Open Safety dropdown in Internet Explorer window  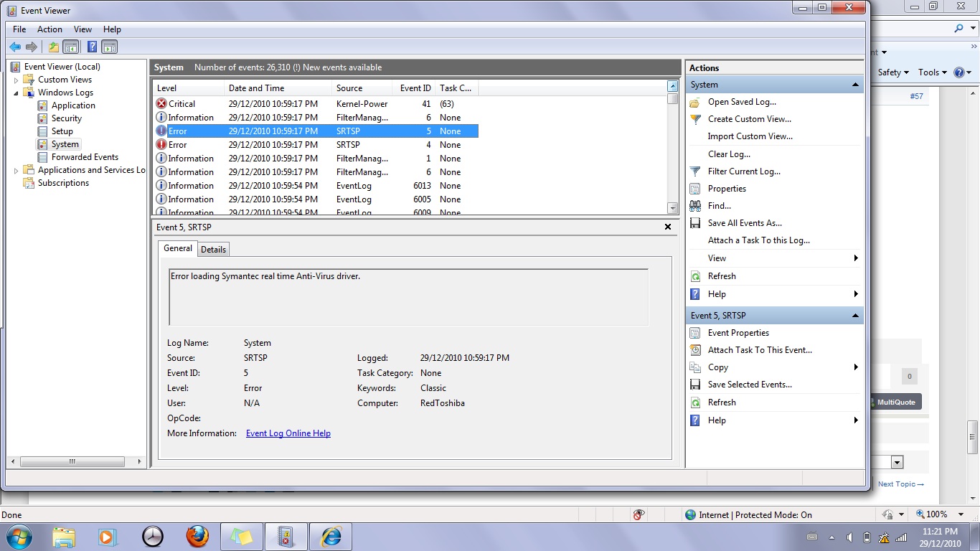(893, 72)
